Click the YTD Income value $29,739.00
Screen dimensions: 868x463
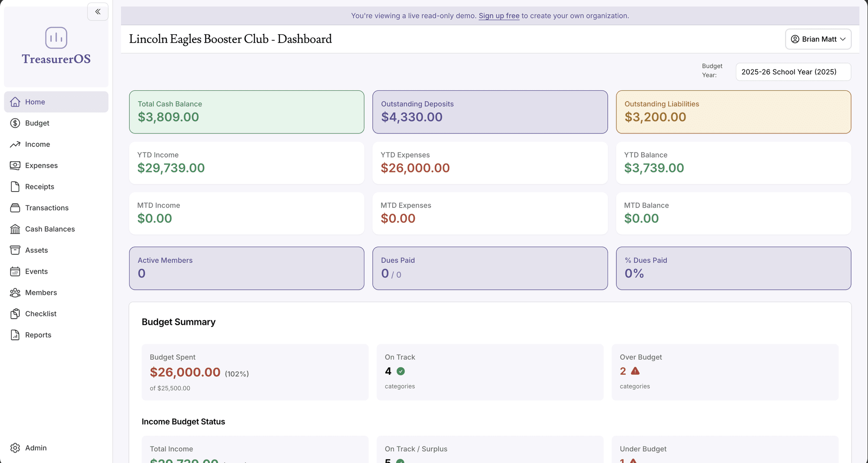pyautogui.click(x=171, y=168)
